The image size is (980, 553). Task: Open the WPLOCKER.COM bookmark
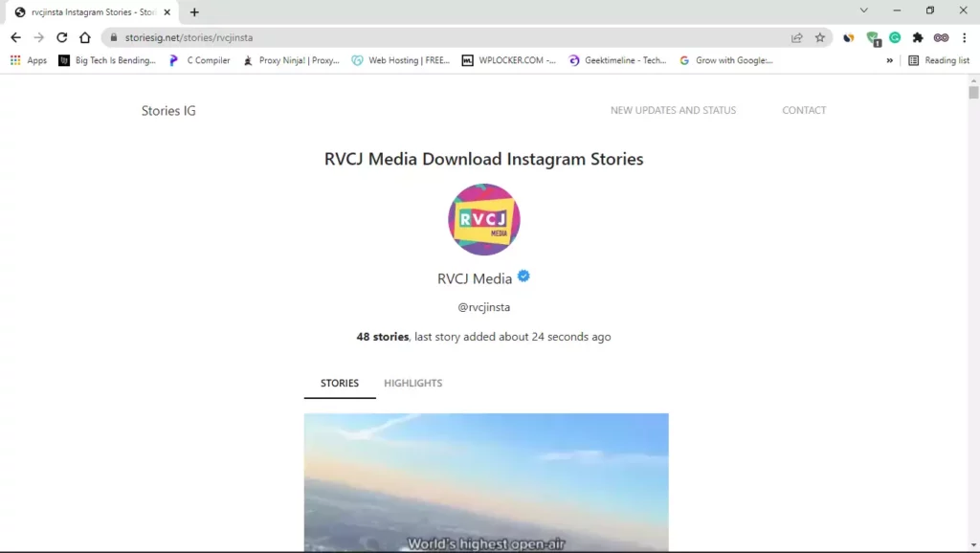[x=509, y=60]
